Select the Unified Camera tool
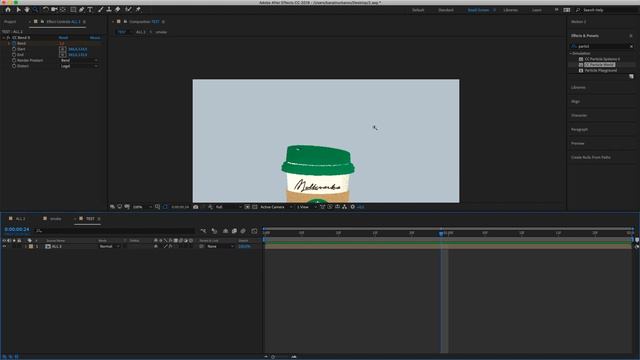Screen dimensions: 640x360 pos(54,9)
